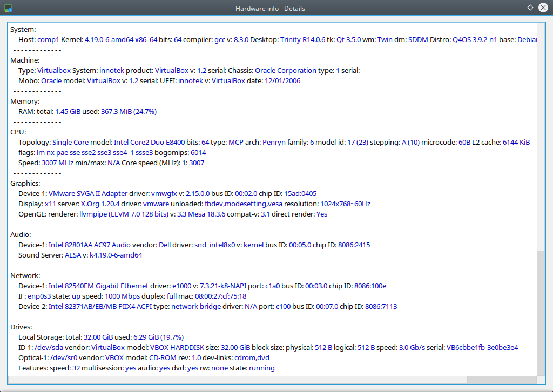The width and height of the screenshot is (553, 392).
Task: Click storage used value '6.29 GiB (19.7%)'
Action: (x=158, y=337)
